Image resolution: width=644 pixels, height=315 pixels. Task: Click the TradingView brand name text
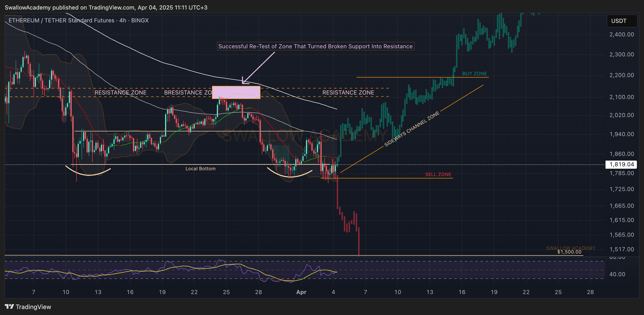(33, 307)
